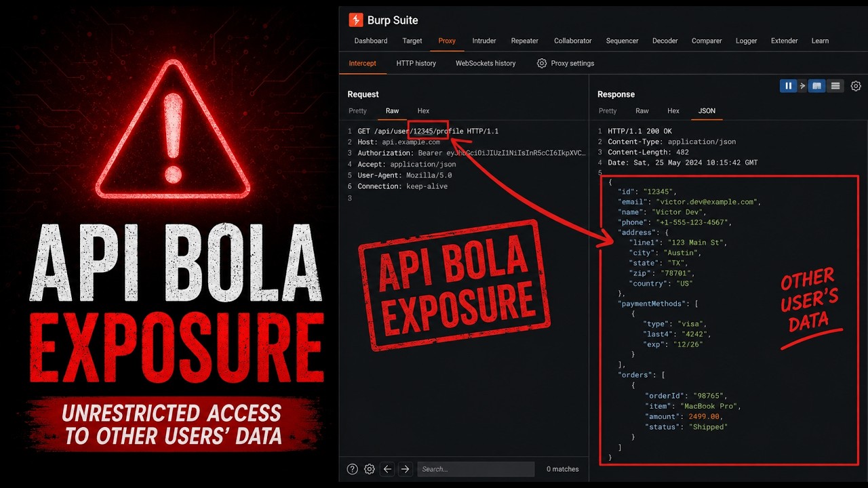Click the "Austin" city value
The height and width of the screenshot is (488, 868).
[682, 253]
